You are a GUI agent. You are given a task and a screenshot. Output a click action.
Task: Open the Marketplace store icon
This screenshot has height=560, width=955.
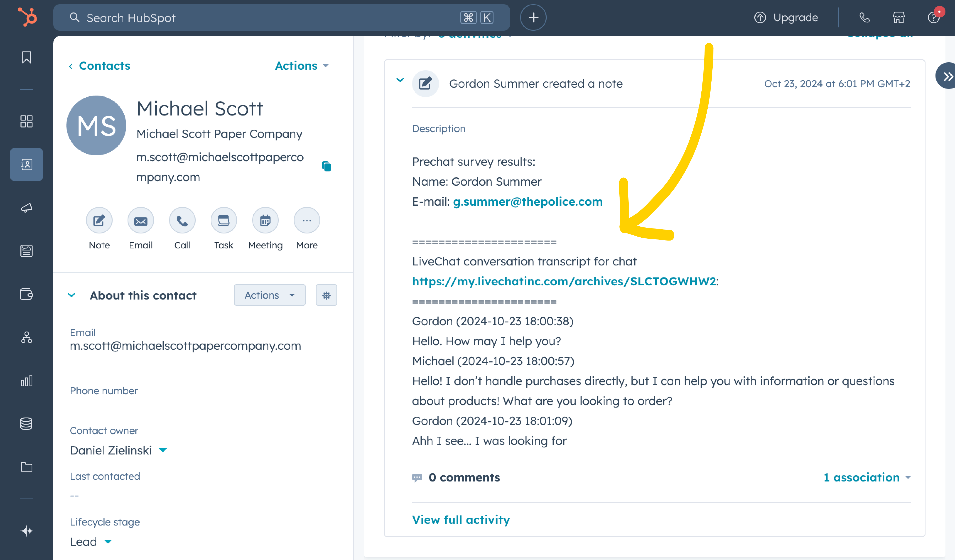pyautogui.click(x=899, y=17)
